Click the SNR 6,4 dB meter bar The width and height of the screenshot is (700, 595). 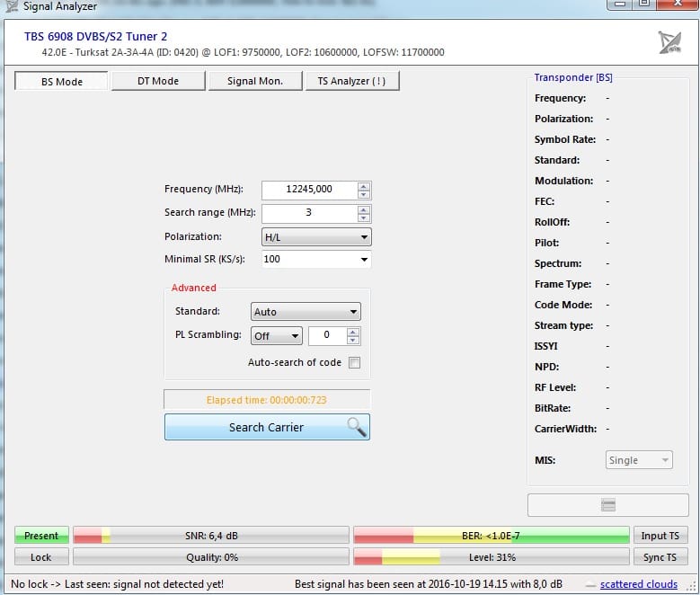(x=211, y=536)
